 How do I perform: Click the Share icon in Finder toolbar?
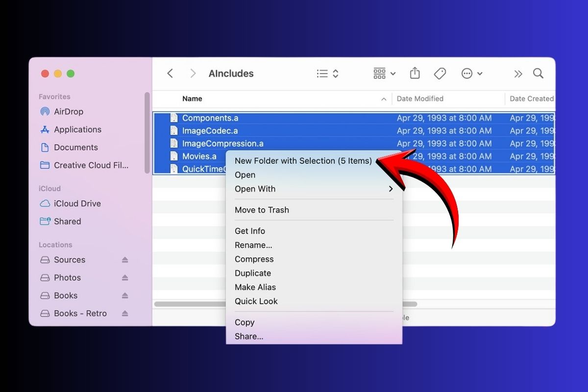[415, 73]
